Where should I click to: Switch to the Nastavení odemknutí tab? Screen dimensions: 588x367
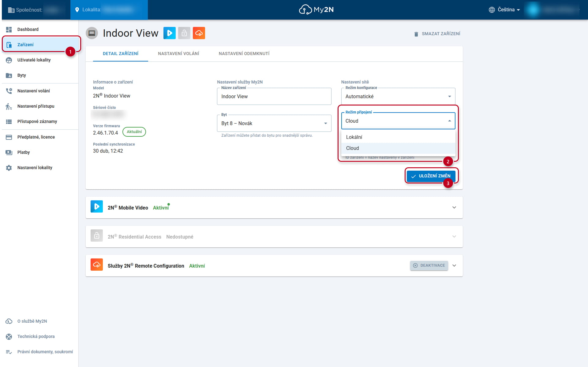click(244, 54)
